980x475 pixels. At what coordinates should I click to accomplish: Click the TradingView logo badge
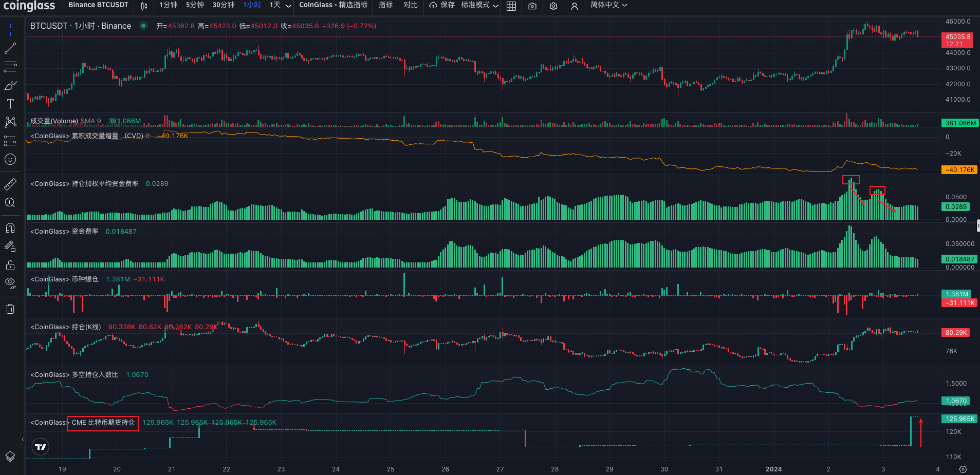(41, 447)
